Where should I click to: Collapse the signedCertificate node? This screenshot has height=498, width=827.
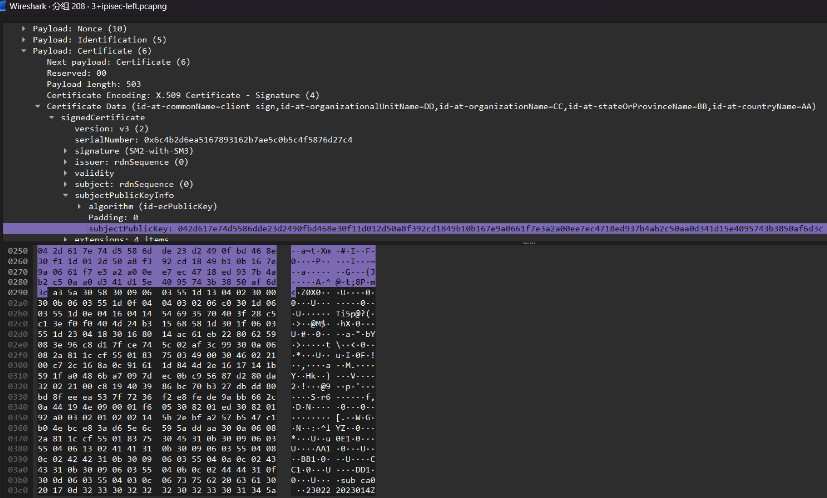52,117
